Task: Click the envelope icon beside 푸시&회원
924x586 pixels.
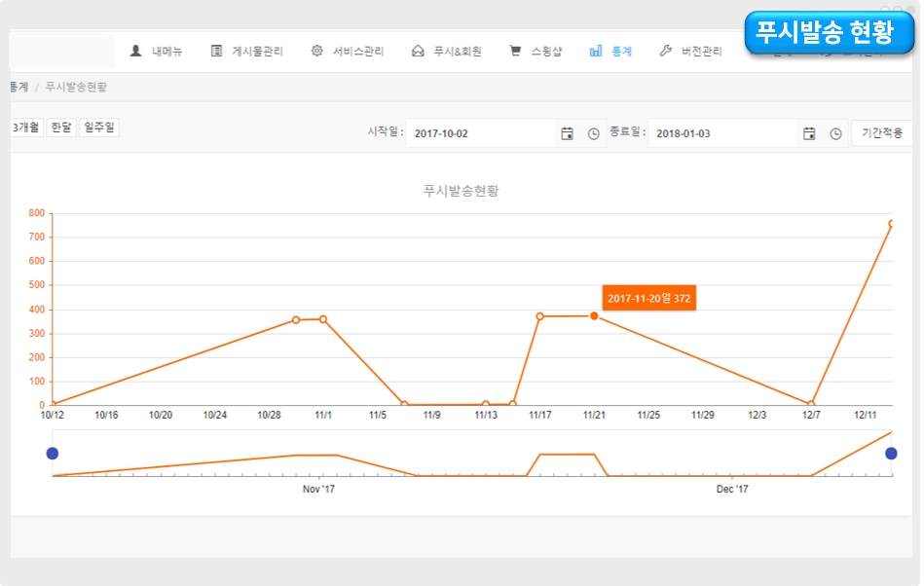Action: click(418, 51)
